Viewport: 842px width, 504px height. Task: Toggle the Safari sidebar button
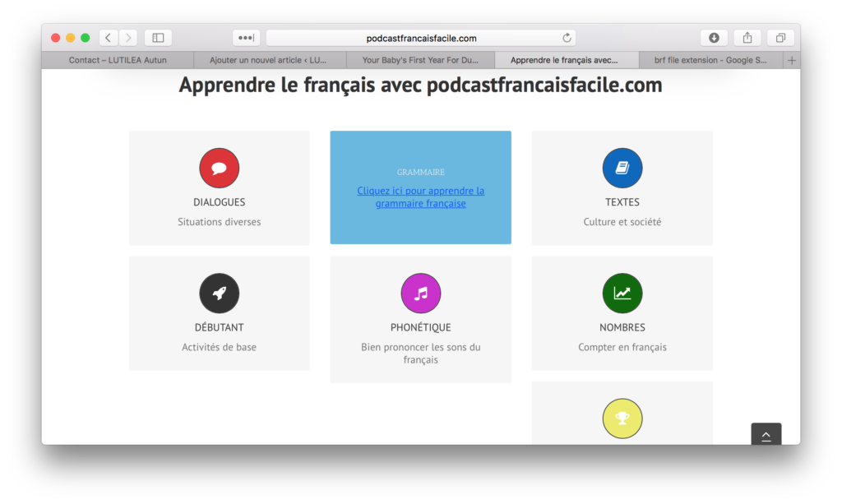(158, 38)
